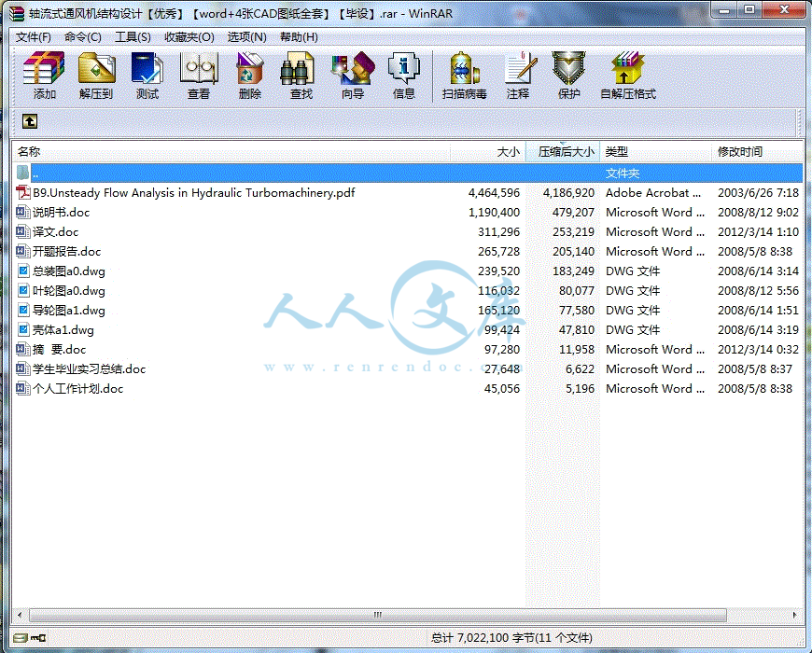Viewport: 812px width, 653px height.
Task: Select the file 摘 要.doc
Action: (x=59, y=349)
